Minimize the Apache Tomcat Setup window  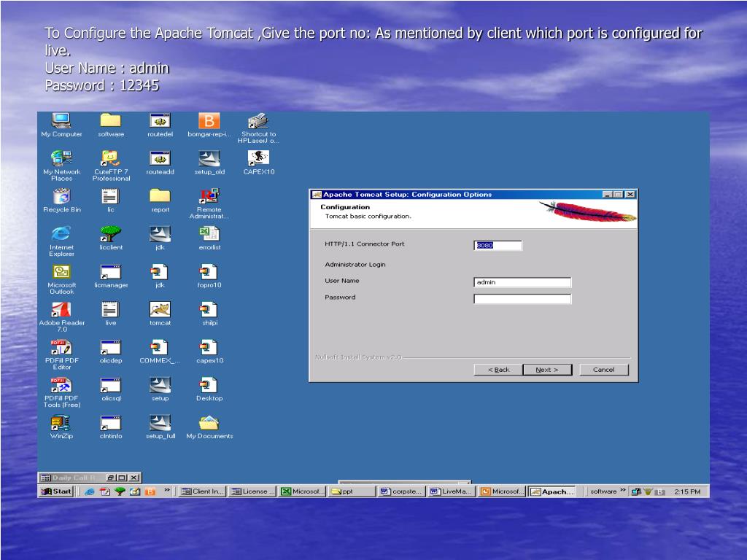pos(608,194)
